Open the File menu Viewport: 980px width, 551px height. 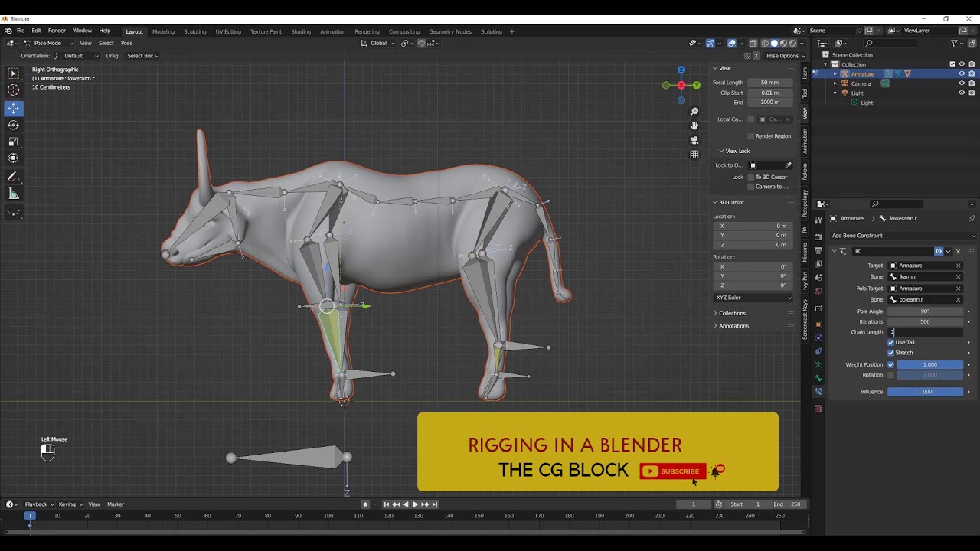[x=21, y=31]
